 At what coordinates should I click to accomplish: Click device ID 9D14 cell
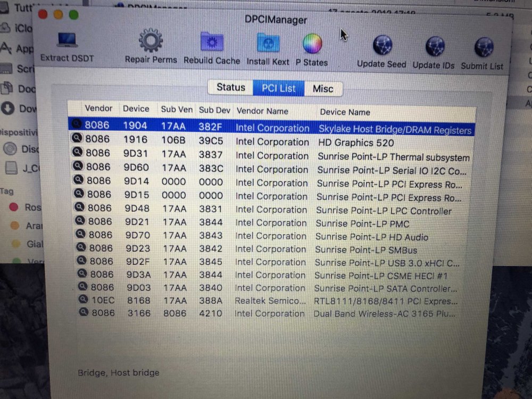[x=136, y=181]
